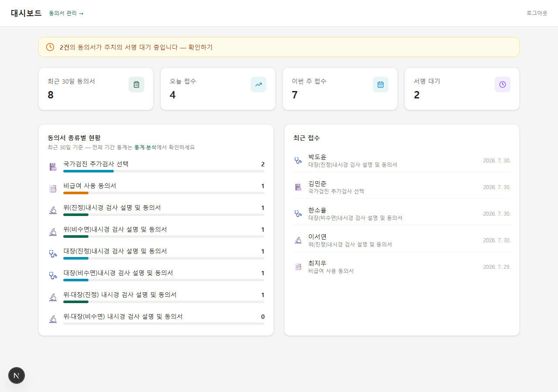558x392 pixels.
Task: Click the 국가검진 추가검사 선택 progress bar
Action: pos(164,171)
